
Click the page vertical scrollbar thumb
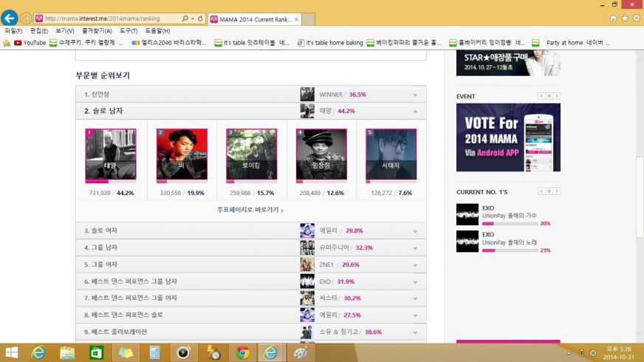point(640,197)
